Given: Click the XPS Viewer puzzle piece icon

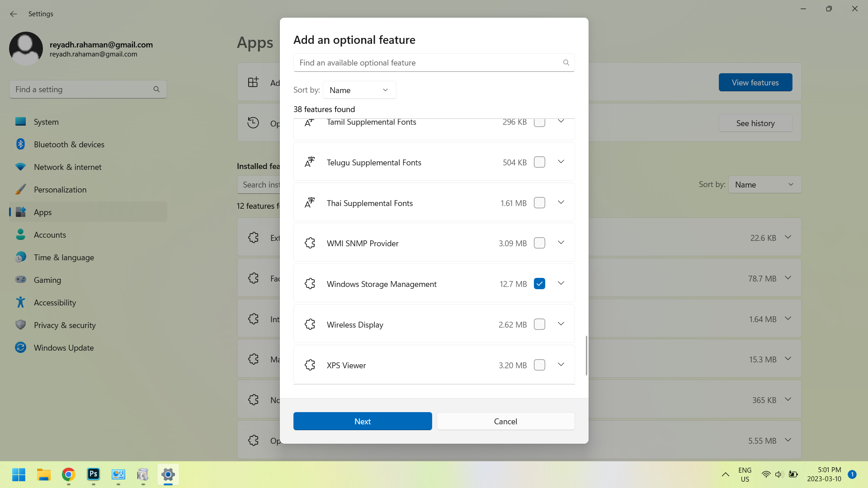Looking at the screenshot, I should 310,365.
